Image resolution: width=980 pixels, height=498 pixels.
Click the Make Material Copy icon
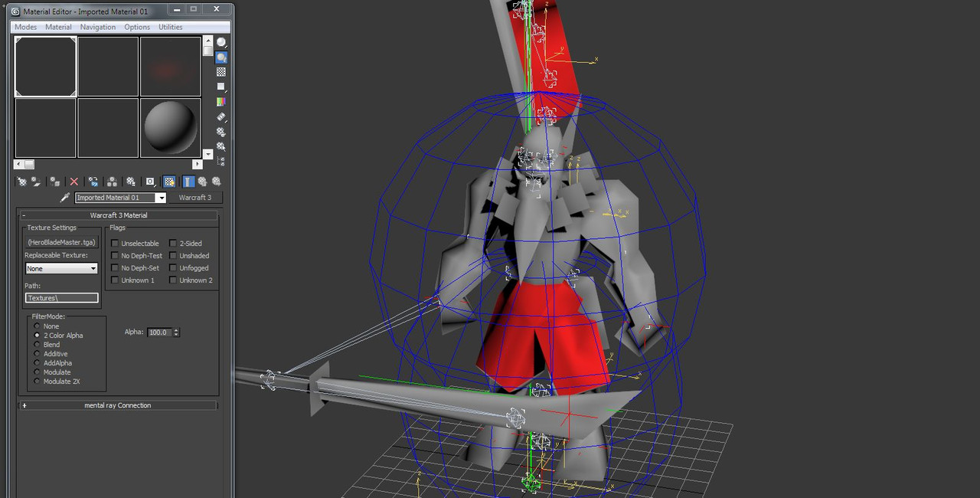[93, 182]
